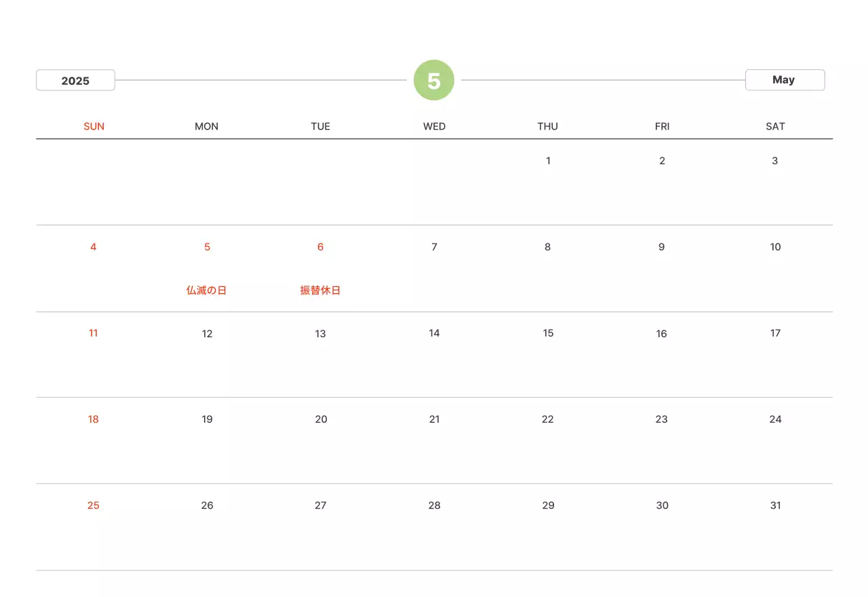
Task: Click the date 1 on Thursday
Action: click(x=548, y=161)
